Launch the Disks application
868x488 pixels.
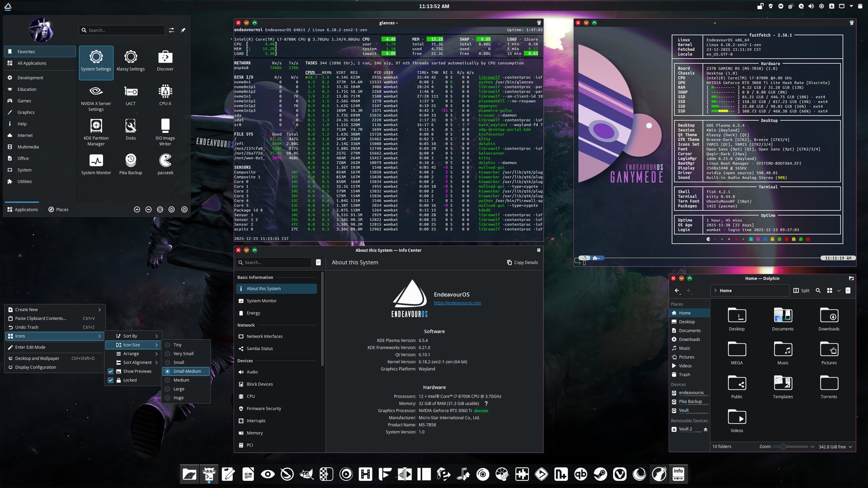click(131, 130)
